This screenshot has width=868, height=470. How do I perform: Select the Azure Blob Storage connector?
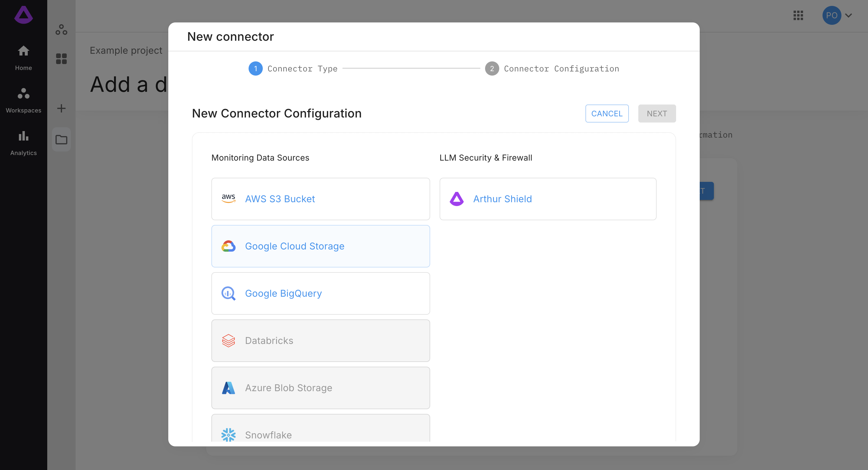(x=320, y=388)
